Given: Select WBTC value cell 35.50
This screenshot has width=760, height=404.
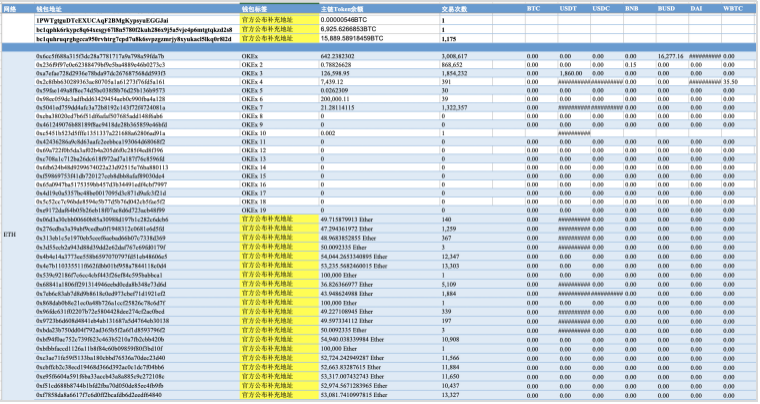Looking at the screenshot, I should 730,82.
